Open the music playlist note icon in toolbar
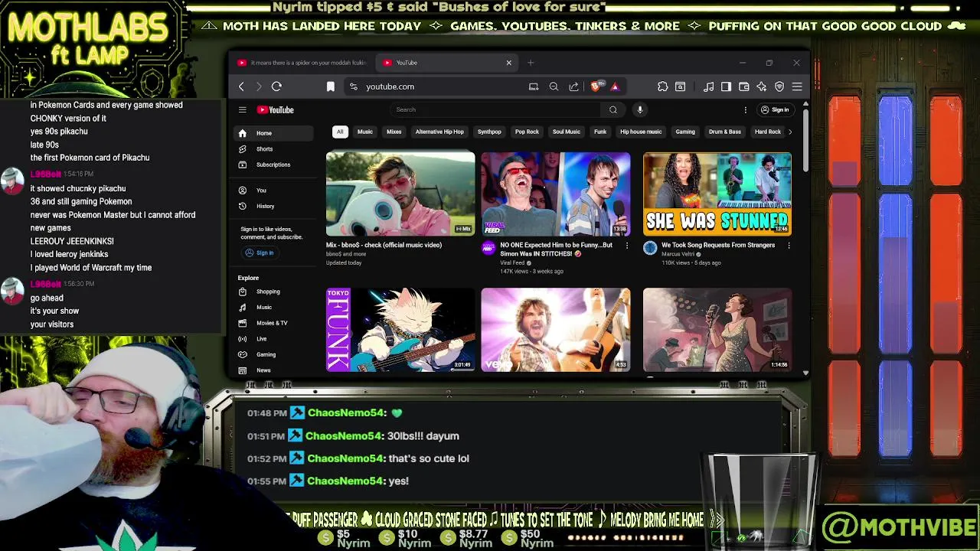The image size is (980, 551). click(708, 86)
